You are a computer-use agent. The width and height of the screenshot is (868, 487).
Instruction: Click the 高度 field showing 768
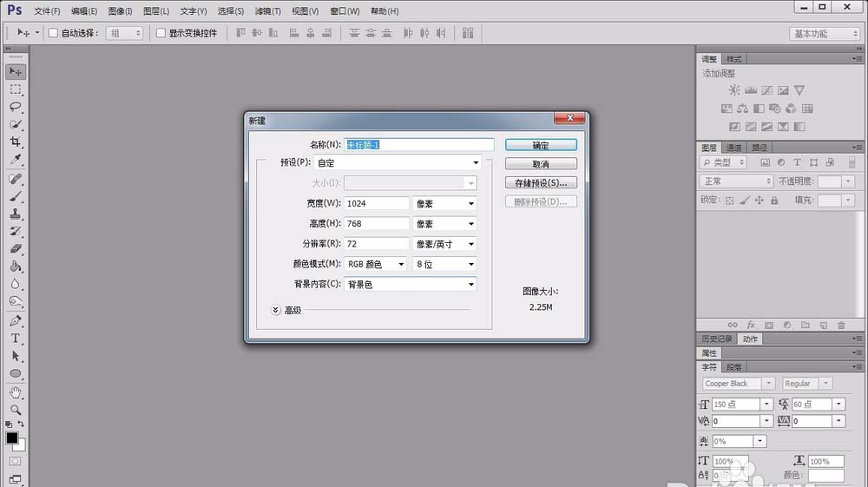click(x=377, y=224)
